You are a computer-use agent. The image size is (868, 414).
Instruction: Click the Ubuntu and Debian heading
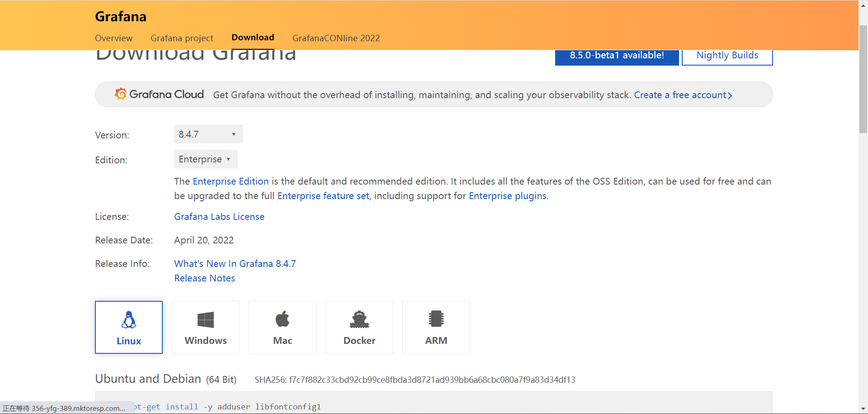(148, 379)
